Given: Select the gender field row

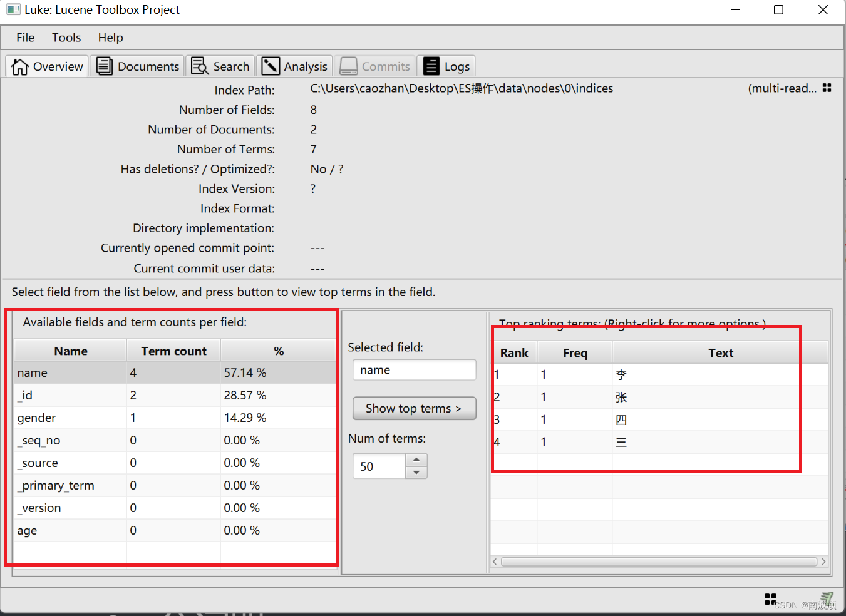Looking at the screenshot, I should tap(175, 418).
